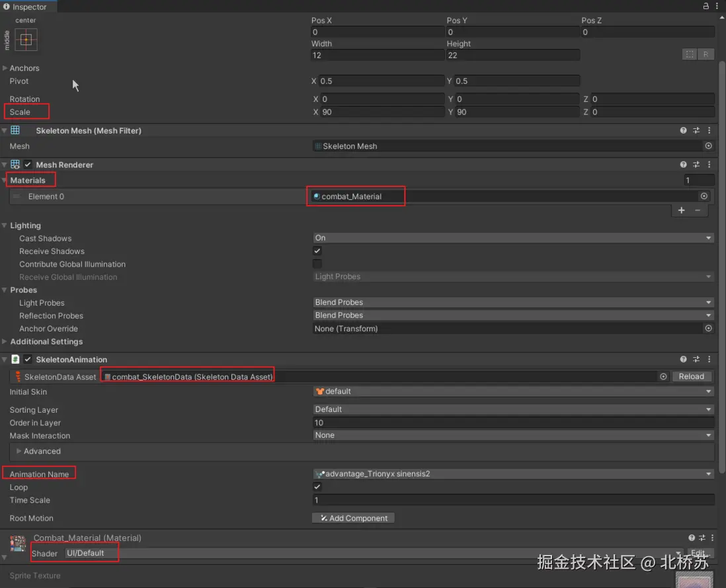The width and height of the screenshot is (726, 588).
Task: Click the SkeletonAnimation script icon
Action: [15, 359]
